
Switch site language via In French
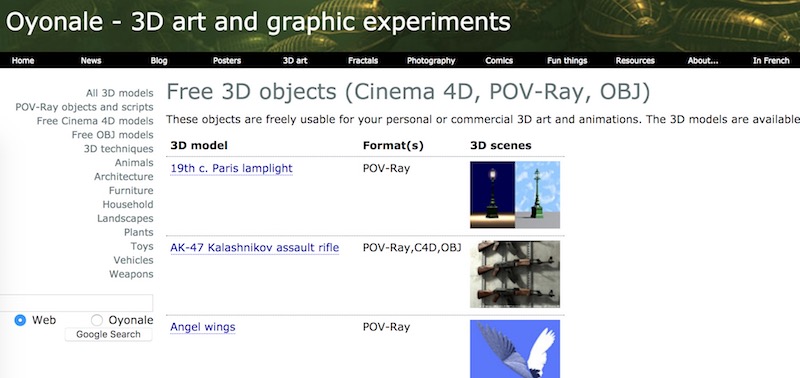pyautogui.click(x=771, y=60)
